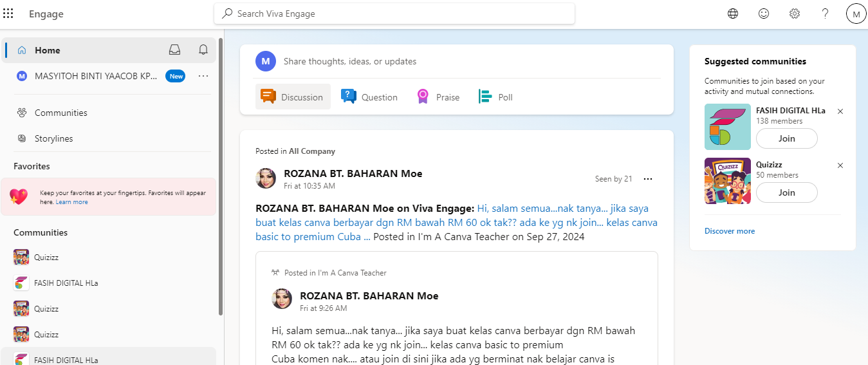Open more options beside MASYITOH entry
868x365 pixels.
pos(203,76)
